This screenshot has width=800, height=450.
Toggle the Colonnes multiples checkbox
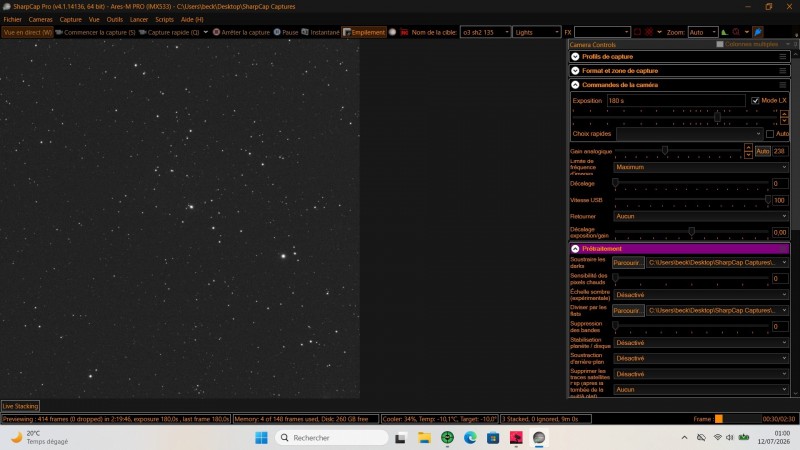pos(720,44)
